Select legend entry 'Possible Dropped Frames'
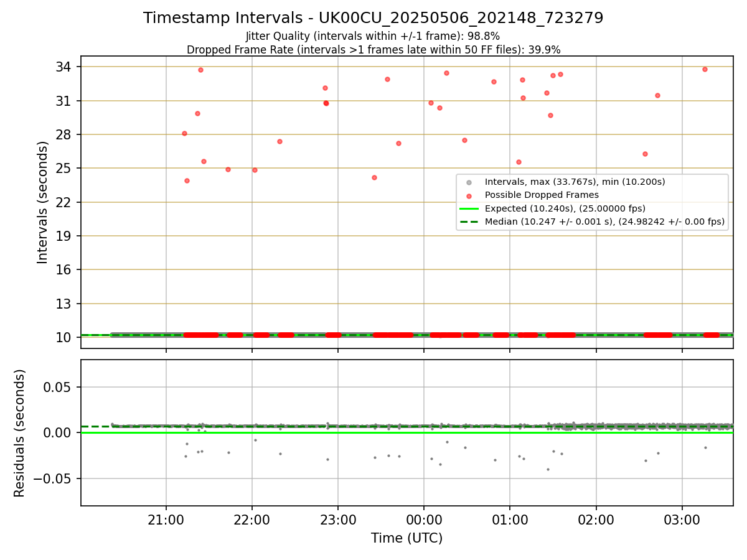Image resolution: width=747 pixels, height=560 pixels. click(542, 195)
